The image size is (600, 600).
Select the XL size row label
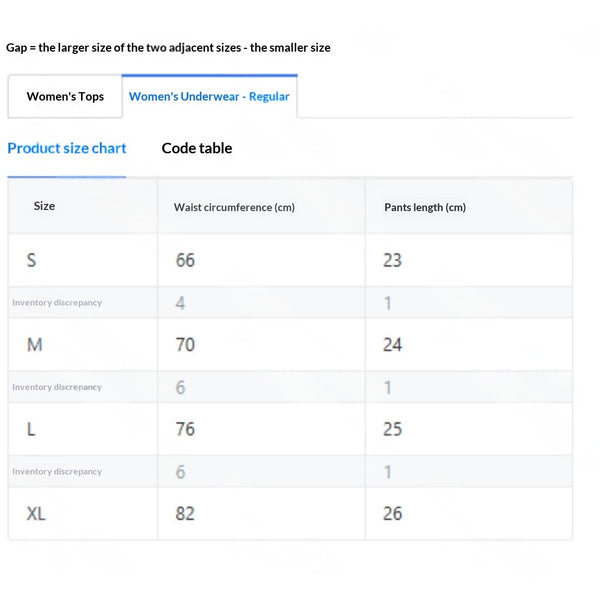[x=36, y=514]
